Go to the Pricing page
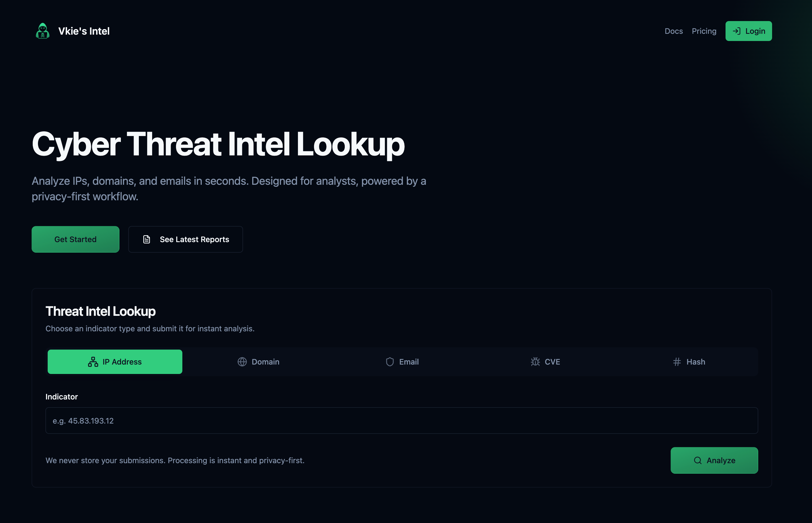Screen dimensions: 812x523 point(704,31)
